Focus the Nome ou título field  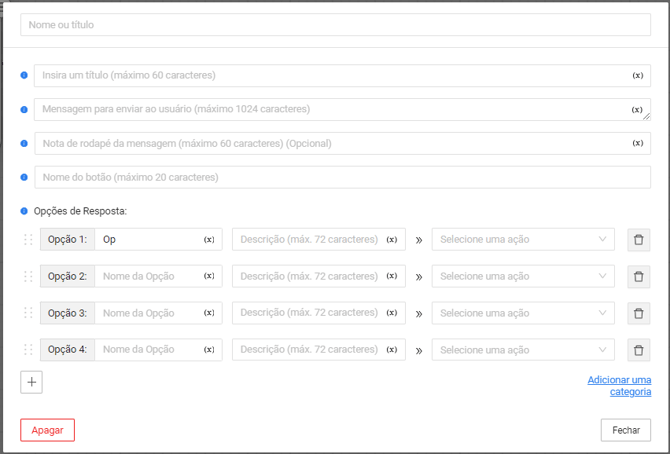click(x=335, y=25)
